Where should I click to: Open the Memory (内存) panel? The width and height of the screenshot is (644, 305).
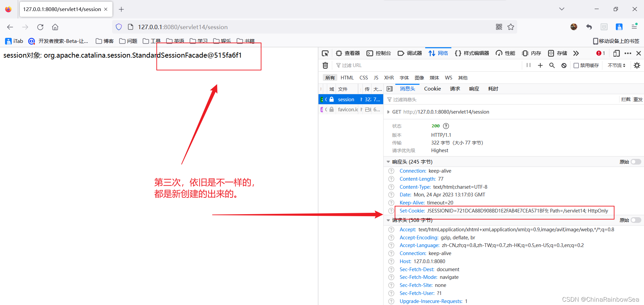tap(532, 53)
